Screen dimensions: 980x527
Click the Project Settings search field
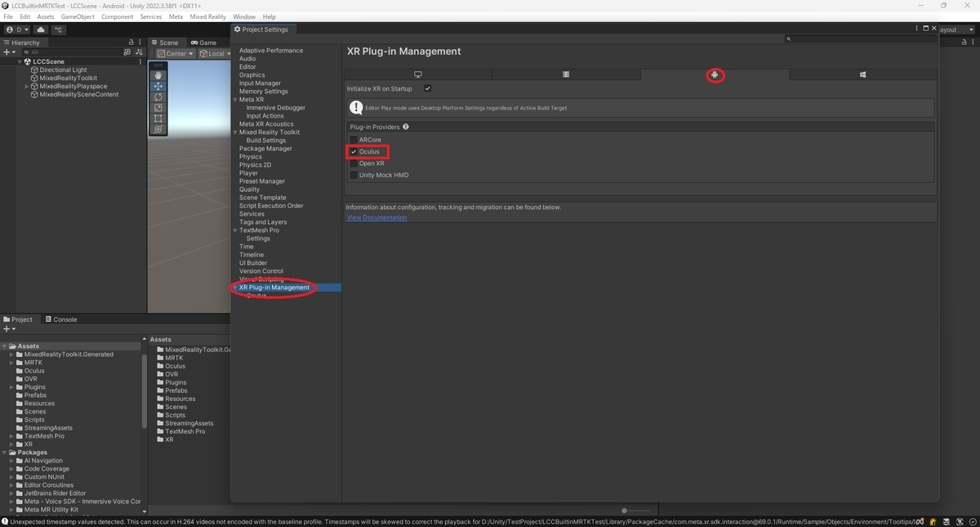[x=860, y=38]
